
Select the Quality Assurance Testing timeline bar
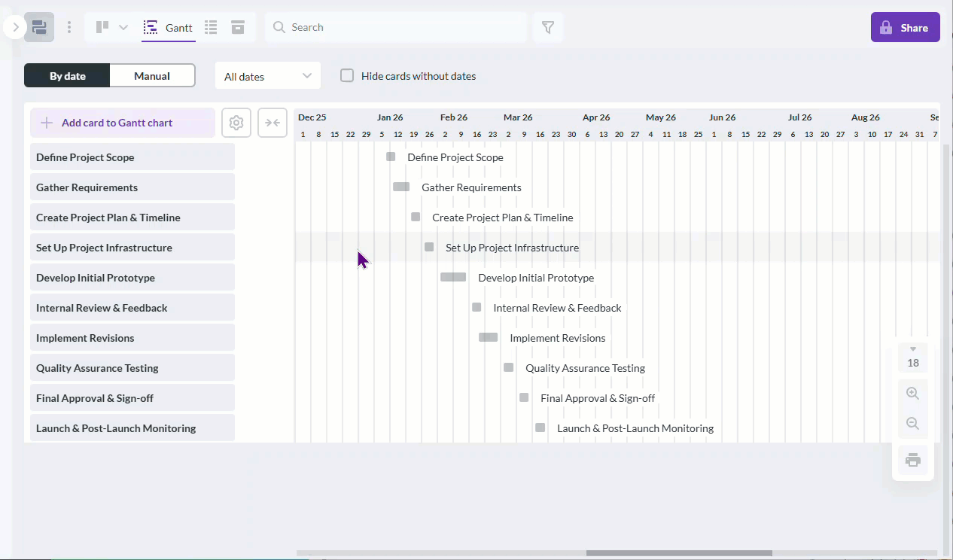coord(508,367)
